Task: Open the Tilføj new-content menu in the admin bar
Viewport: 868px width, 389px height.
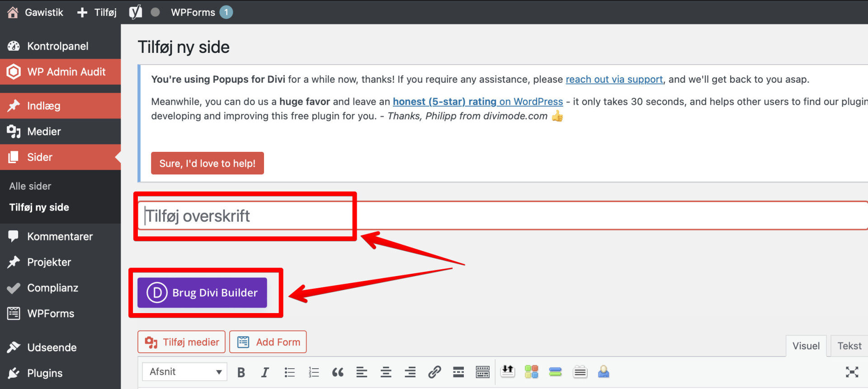Action: point(97,12)
